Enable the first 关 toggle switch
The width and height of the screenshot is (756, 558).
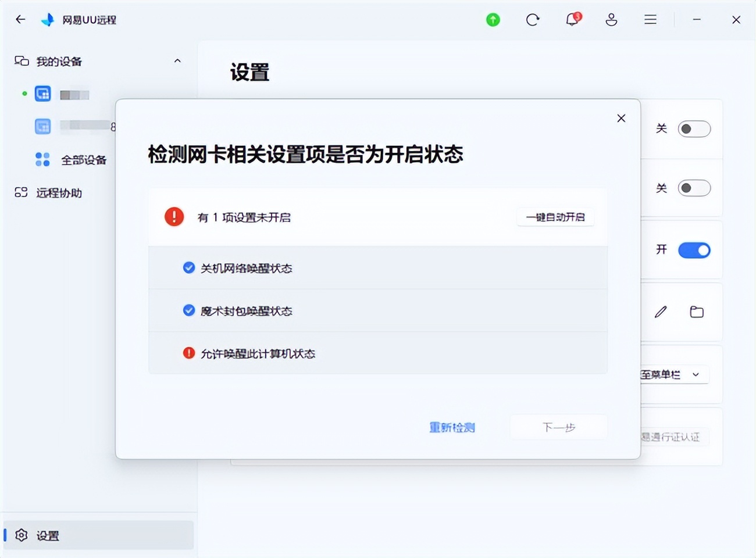click(x=694, y=128)
